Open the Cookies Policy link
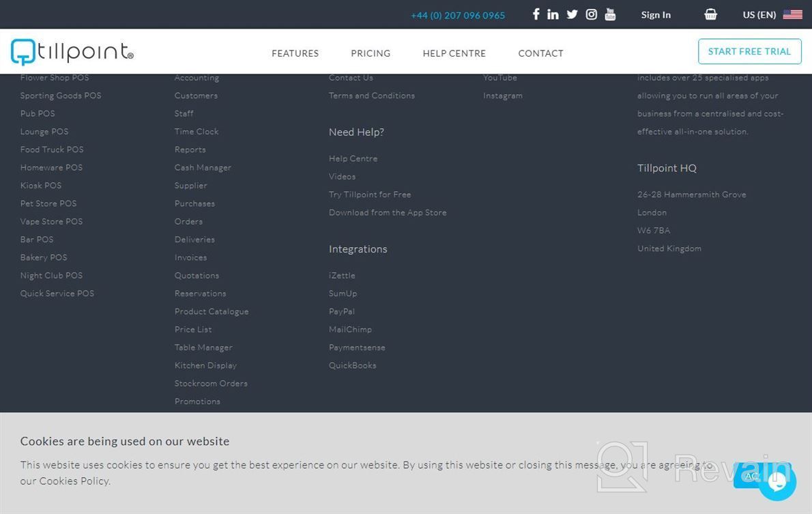This screenshot has height=514, width=812. tap(74, 481)
